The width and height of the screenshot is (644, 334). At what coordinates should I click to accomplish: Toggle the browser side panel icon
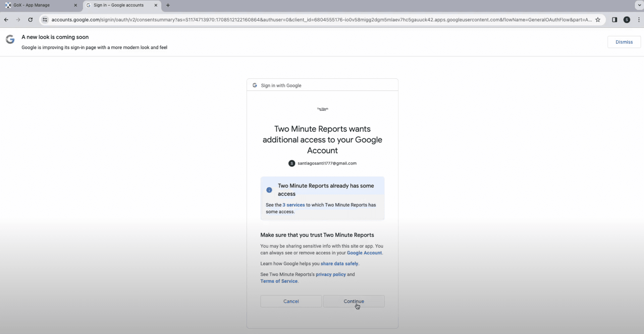(x=614, y=20)
